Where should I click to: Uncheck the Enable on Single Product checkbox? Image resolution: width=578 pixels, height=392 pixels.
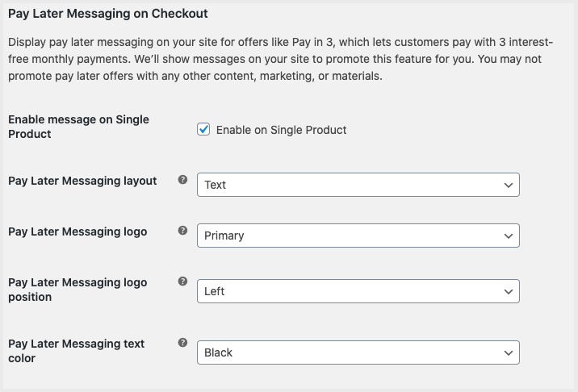click(203, 130)
